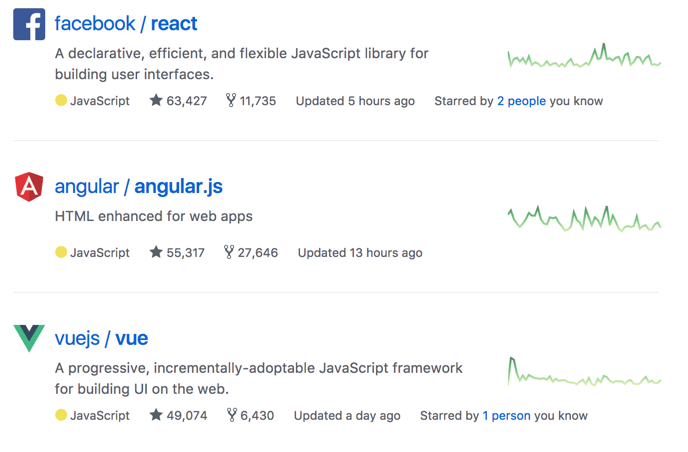Click the react commit activity sparkline graph
The width and height of the screenshot is (688, 452).
pos(584,55)
